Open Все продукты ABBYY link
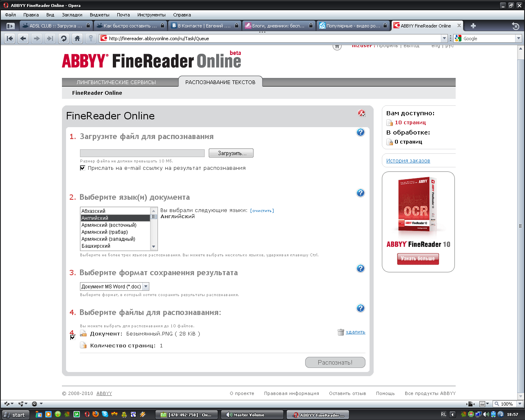The width and height of the screenshot is (525, 420). click(430, 393)
